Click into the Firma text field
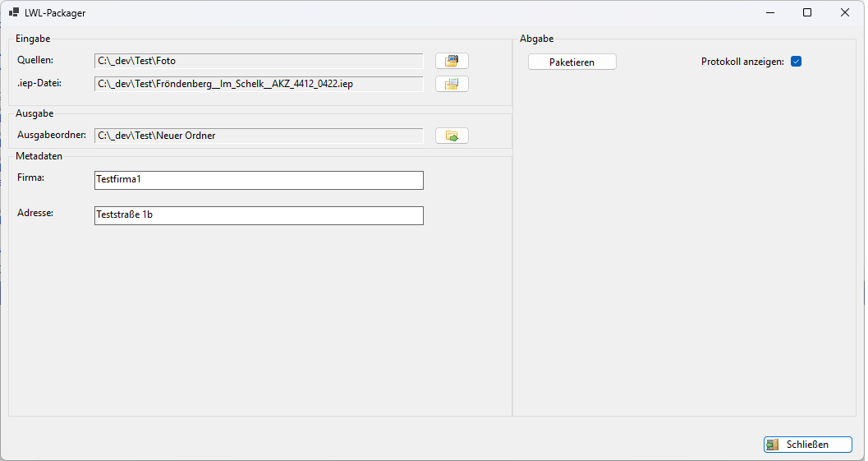 [x=259, y=180]
